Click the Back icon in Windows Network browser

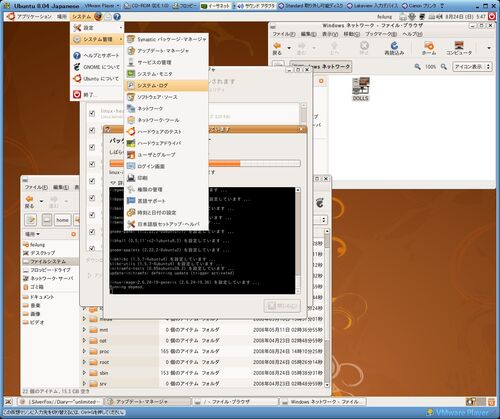click(277, 48)
